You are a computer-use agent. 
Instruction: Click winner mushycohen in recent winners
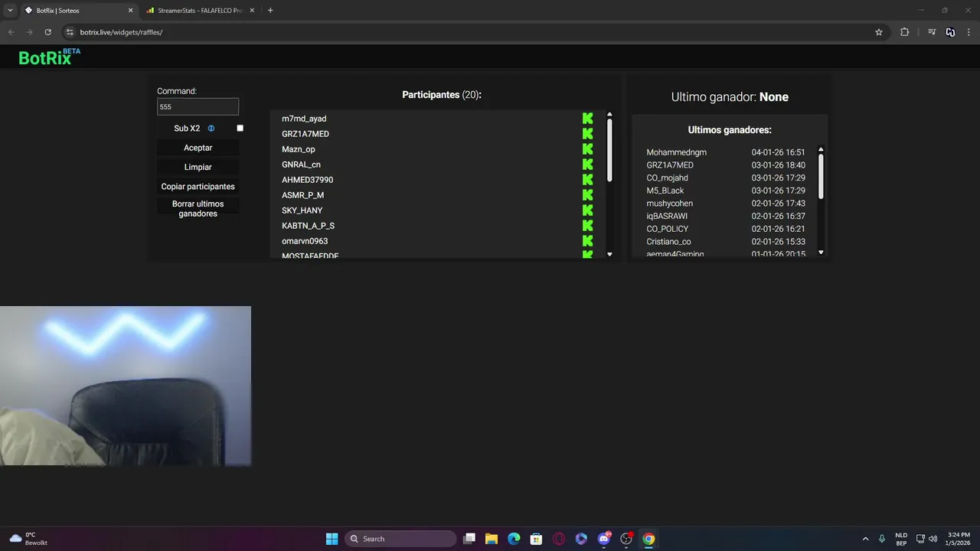coord(669,204)
